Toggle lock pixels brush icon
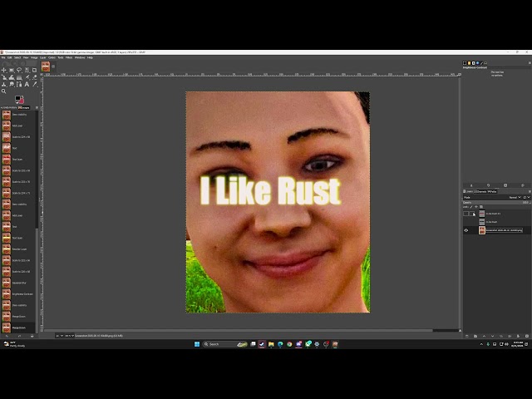The image size is (532, 399). (471, 207)
